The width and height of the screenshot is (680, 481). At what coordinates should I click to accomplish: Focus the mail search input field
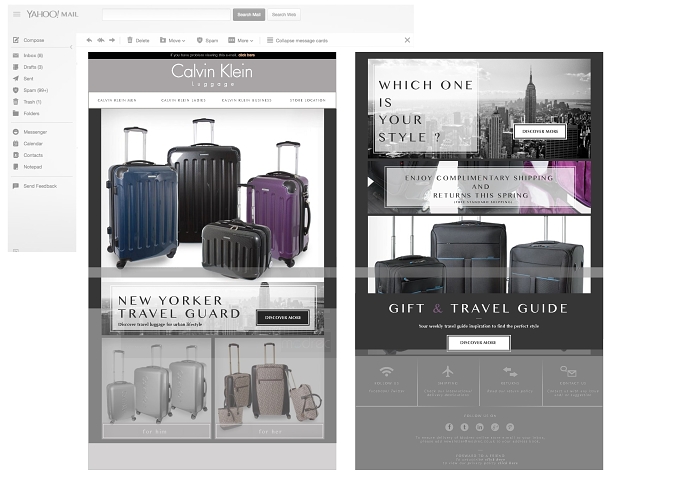(x=166, y=14)
